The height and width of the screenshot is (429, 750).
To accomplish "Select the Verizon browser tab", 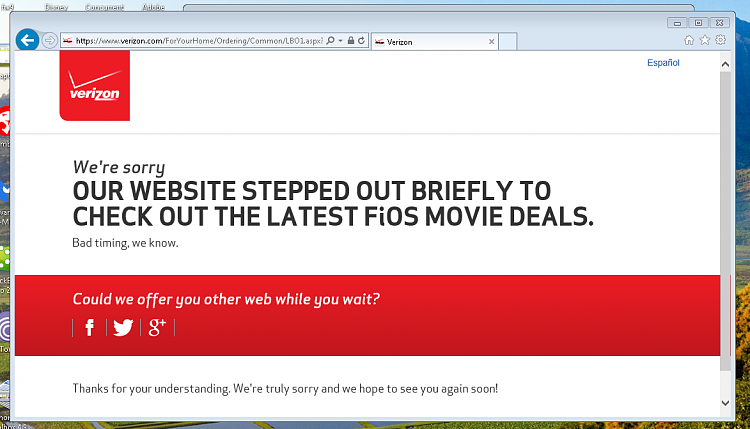I will tap(434, 42).
